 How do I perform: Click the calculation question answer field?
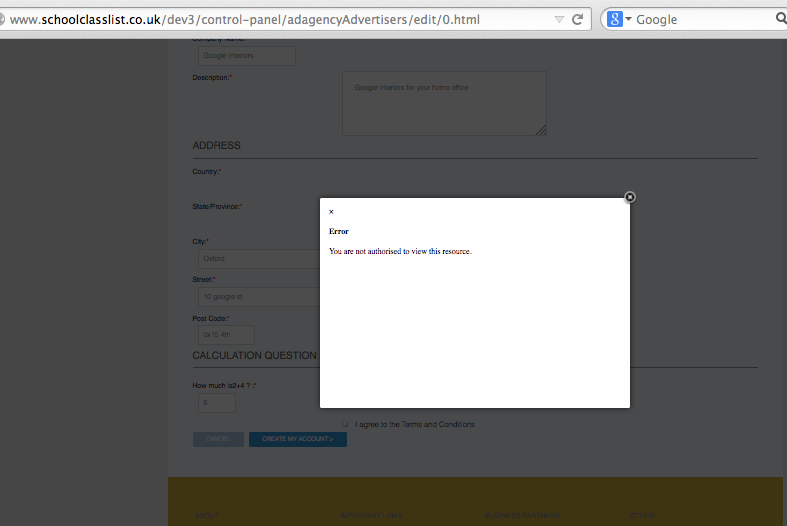pyautogui.click(x=217, y=403)
